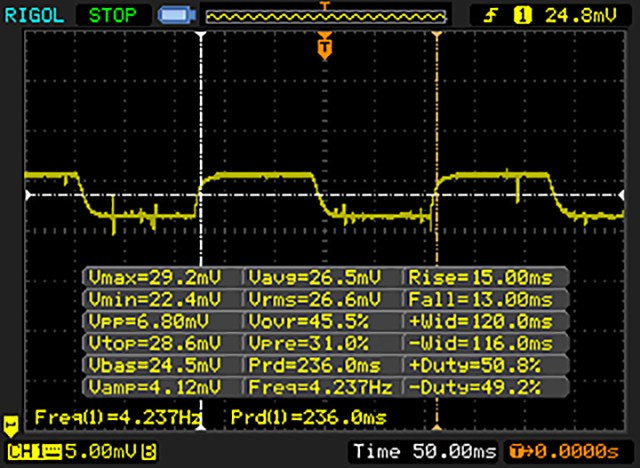The height and width of the screenshot is (468, 640).
Task: Click the orange cursor B top marker
Action: (x=437, y=36)
